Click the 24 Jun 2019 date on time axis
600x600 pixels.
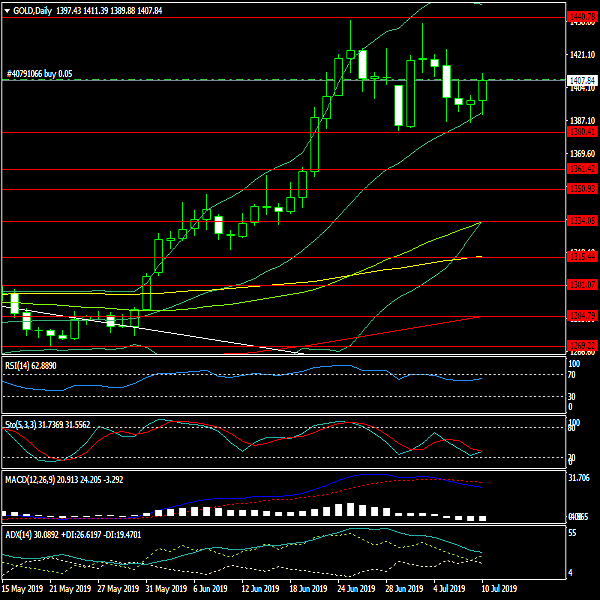[x=358, y=590]
